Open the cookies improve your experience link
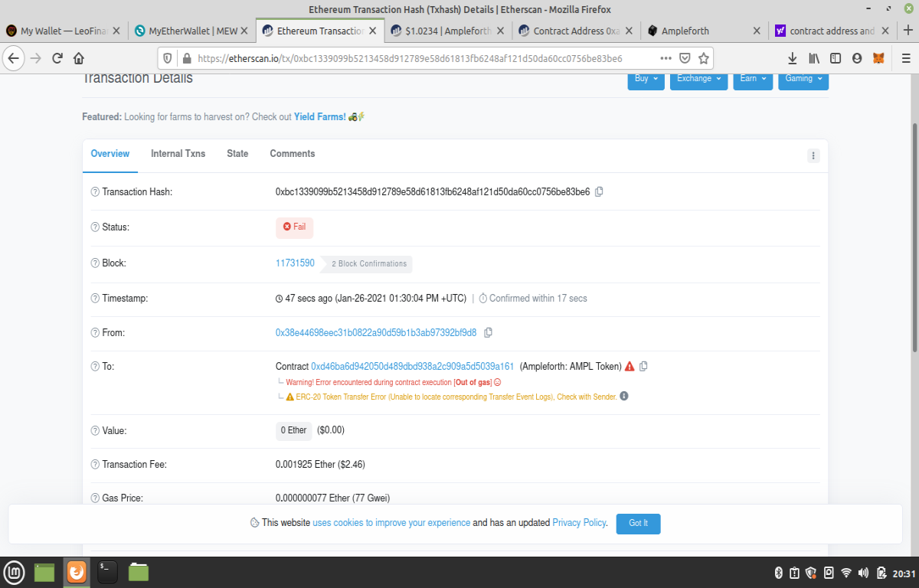The image size is (919, 588). click(391, 523)
